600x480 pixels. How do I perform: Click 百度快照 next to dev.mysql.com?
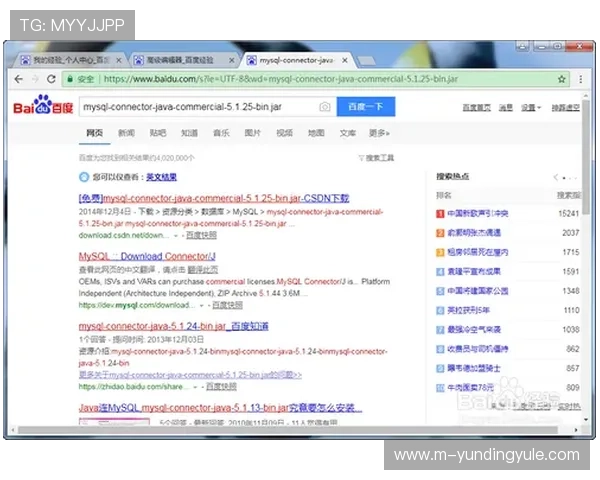click(227, 305)
